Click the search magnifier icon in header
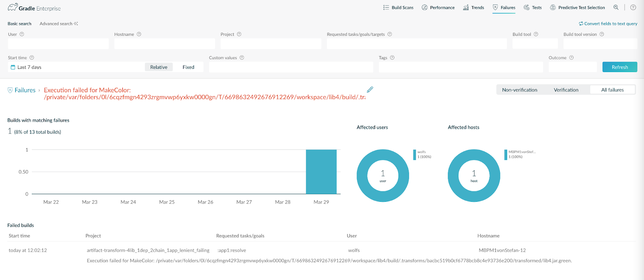This screenshot has height=280, width=644. [x=616, y=7]
